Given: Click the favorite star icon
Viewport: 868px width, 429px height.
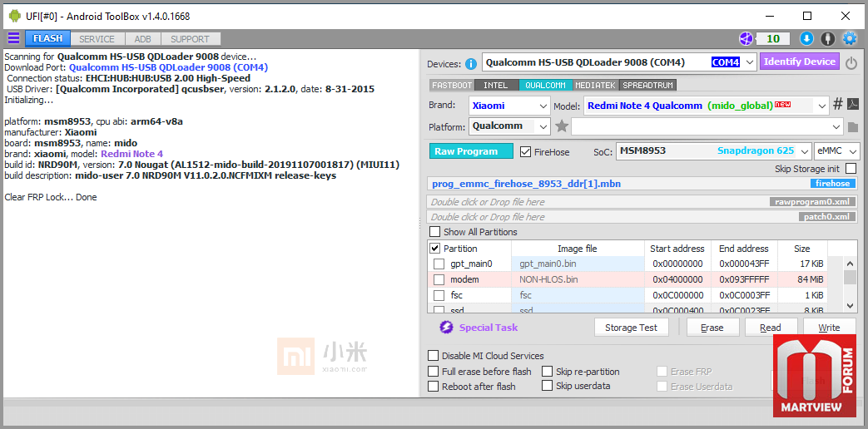Looking at the screenshot, I should (x=562, y=126).
